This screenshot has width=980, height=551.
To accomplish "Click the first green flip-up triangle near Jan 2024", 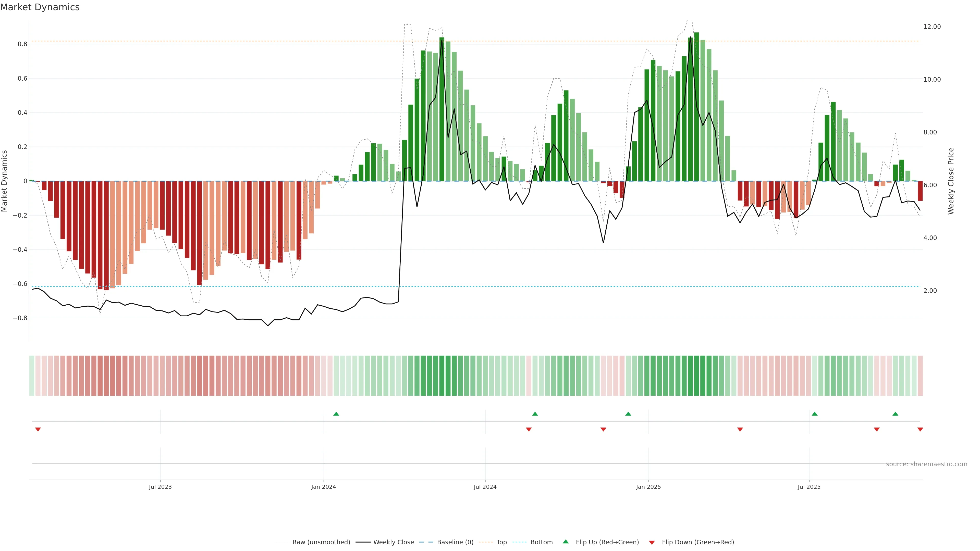I will click(336, 414).
